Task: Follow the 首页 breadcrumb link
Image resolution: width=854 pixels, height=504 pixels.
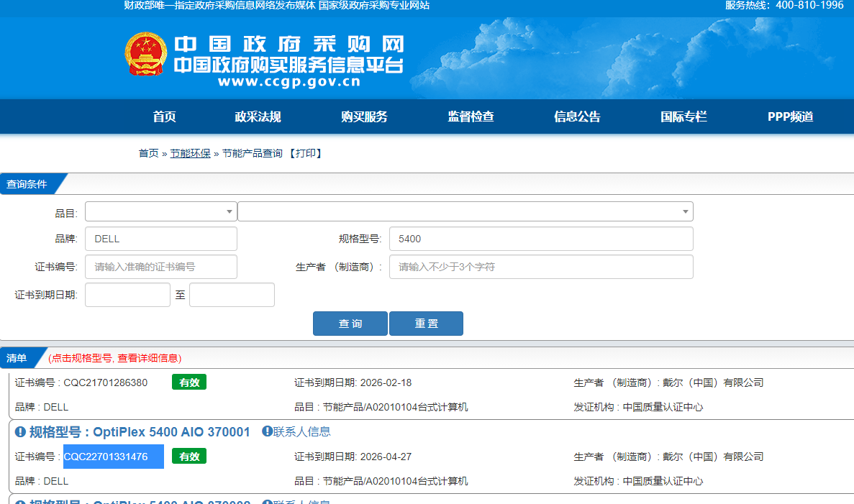Action: click(148, 153)
